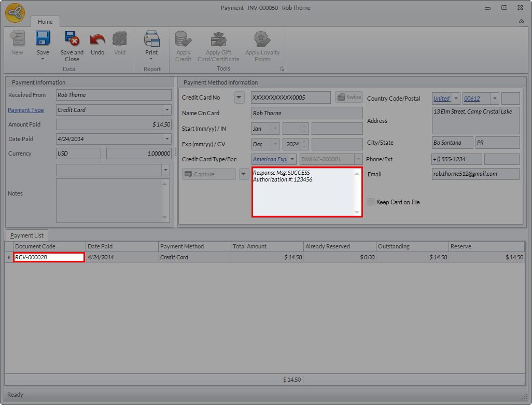Enable the Keep Card on File checkbox
Screen dimensions: 532x405
[371, 202]
